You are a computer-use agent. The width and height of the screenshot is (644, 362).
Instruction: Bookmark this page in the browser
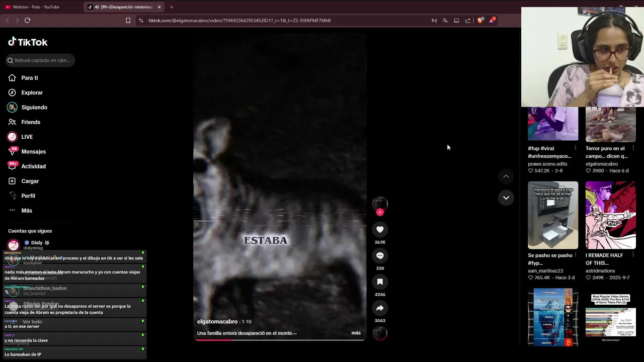(128, 21)
